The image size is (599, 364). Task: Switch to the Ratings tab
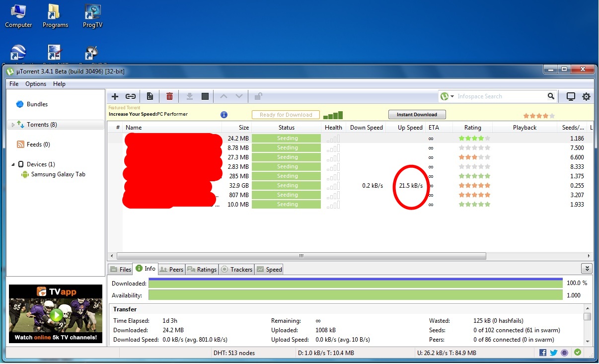point(202,270)
